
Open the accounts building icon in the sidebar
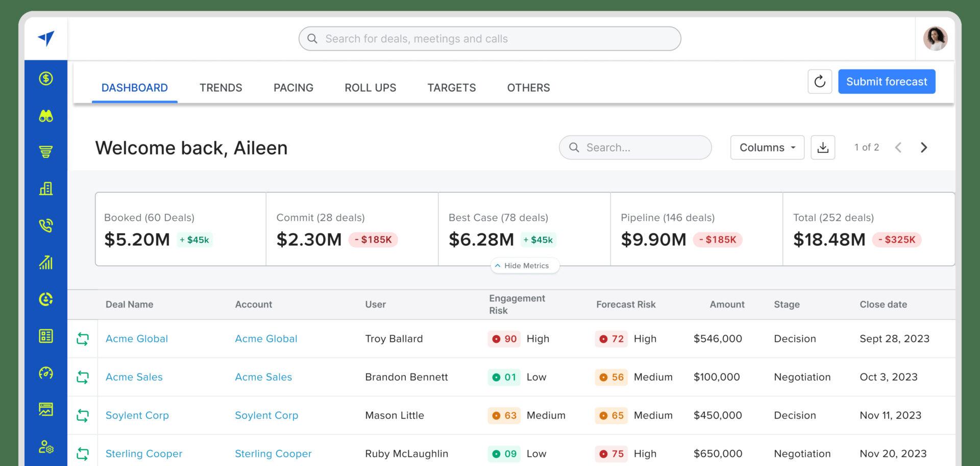[45, 188]
